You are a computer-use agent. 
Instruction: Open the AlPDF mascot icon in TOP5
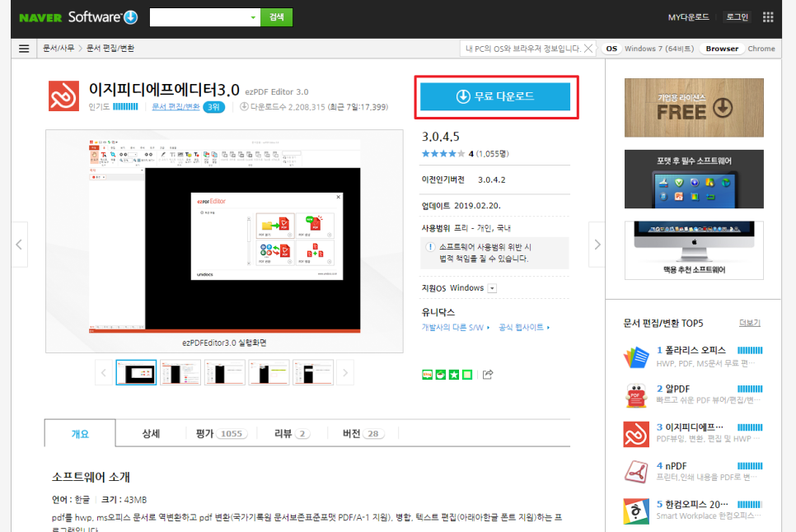click(x=636, y=395)
